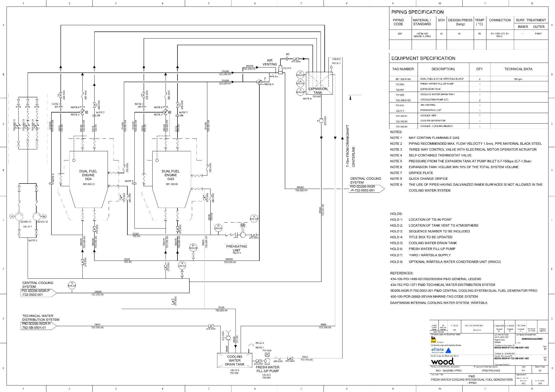Click circulating pump symbol 722.005.02

tap(37, 216)
